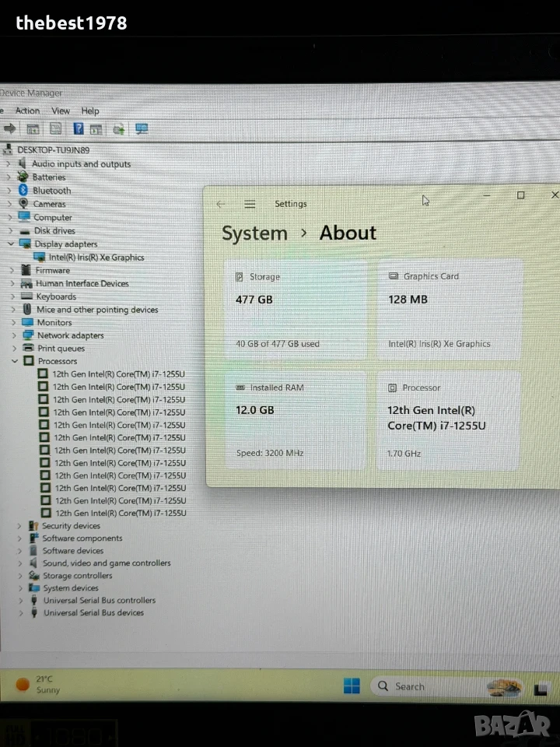This screenshot has height=747, width=560.
Task: Expand the Bluetooth category
Action: point(9,190)
